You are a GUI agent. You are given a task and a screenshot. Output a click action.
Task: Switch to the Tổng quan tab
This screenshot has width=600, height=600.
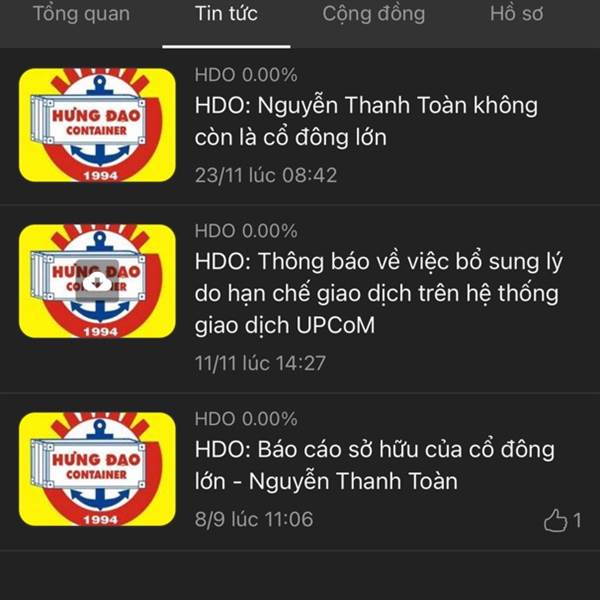click(82, 14)
